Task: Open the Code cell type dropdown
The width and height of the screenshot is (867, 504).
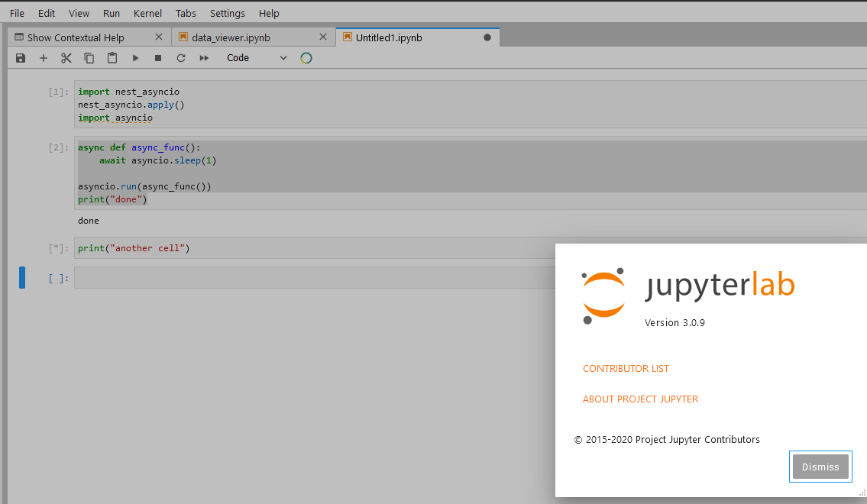Action: point(257,58)
